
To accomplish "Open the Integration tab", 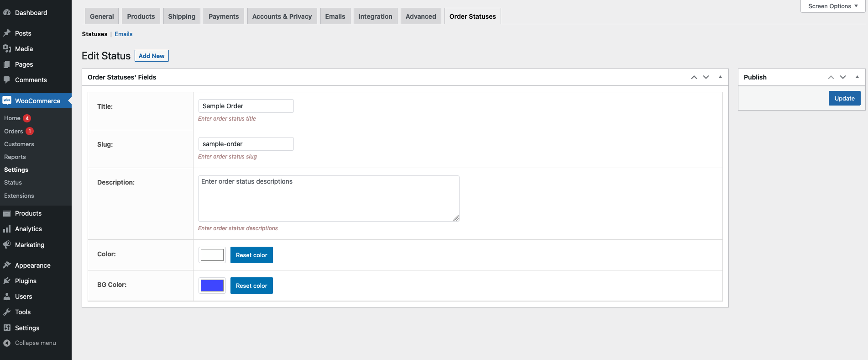I will pos(375,16).
